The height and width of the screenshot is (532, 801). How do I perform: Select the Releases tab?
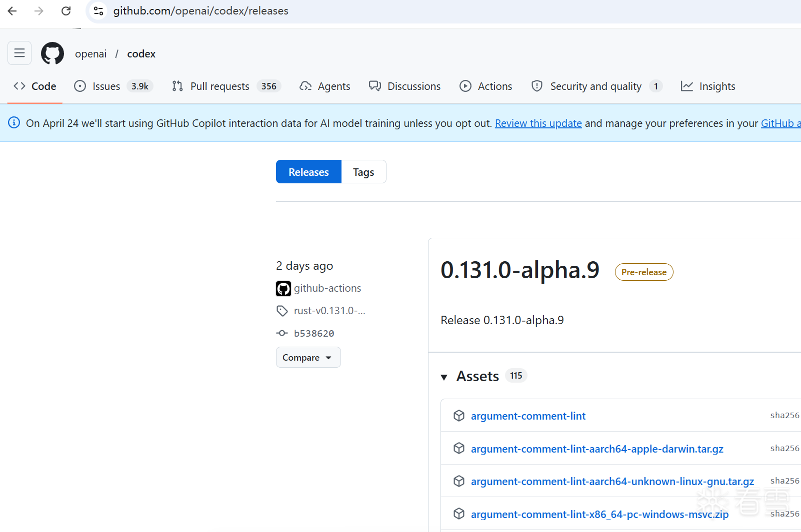tap(308, 172)
